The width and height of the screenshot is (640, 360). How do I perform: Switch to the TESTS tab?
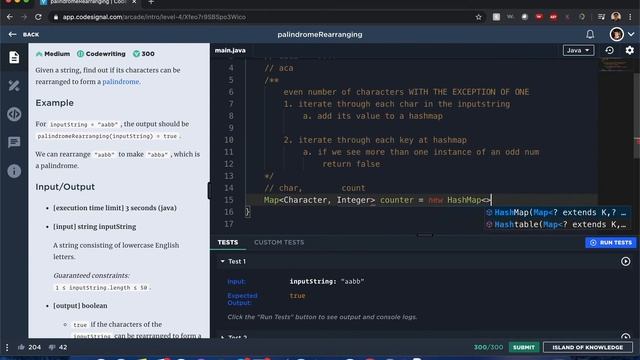point(228,242)
